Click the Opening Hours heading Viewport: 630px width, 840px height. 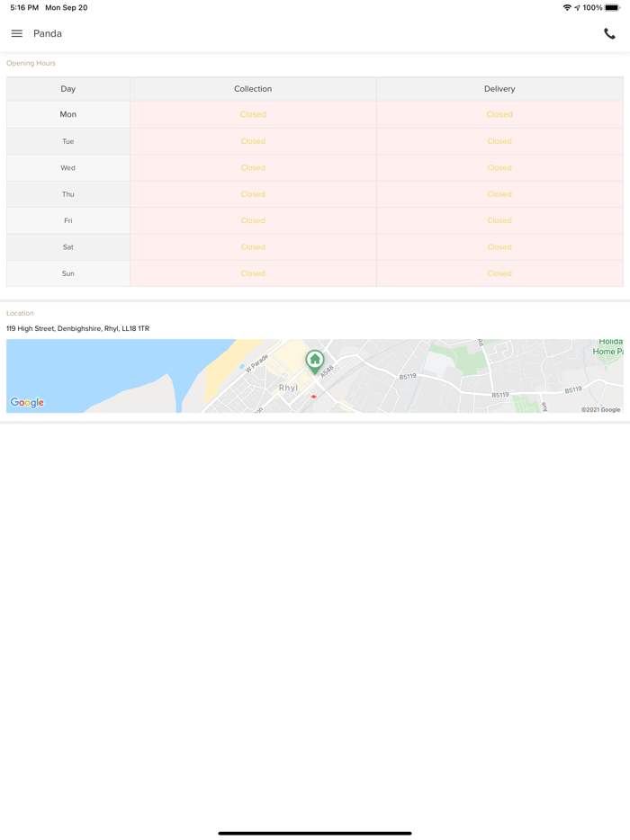pyautogui.click(x=31, y=63)
